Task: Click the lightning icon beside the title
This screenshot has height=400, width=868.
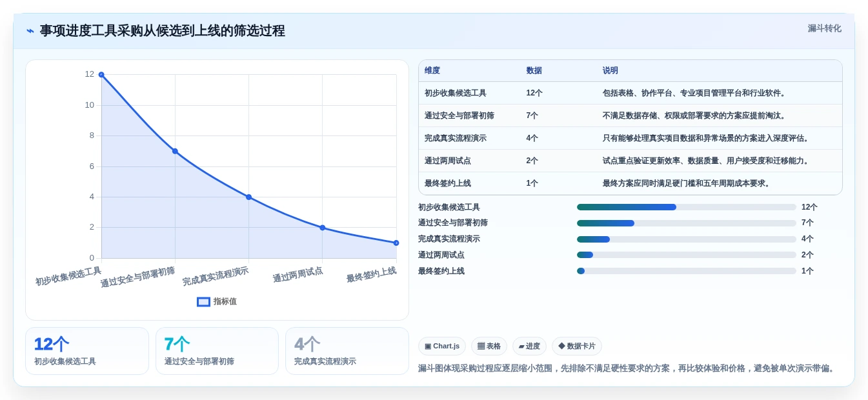Action: click(30, 31)
